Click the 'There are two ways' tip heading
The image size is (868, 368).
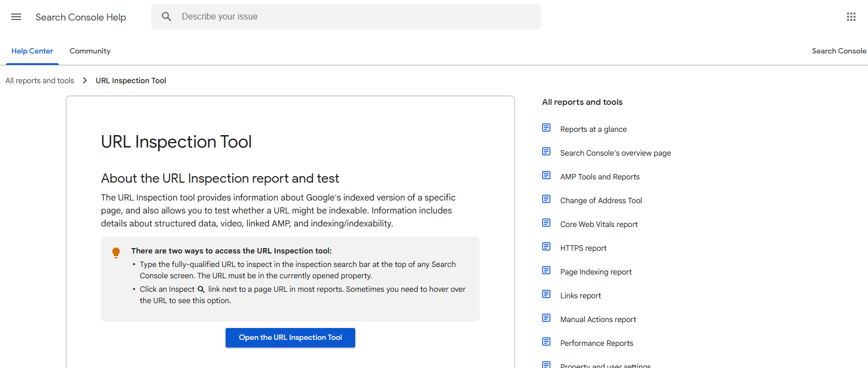pyautogui.click(x=232, y=251)
